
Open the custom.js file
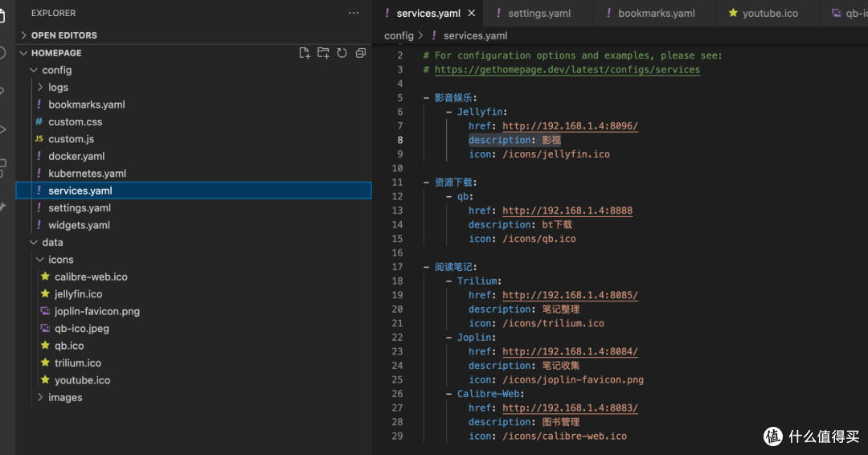(71, 139)
